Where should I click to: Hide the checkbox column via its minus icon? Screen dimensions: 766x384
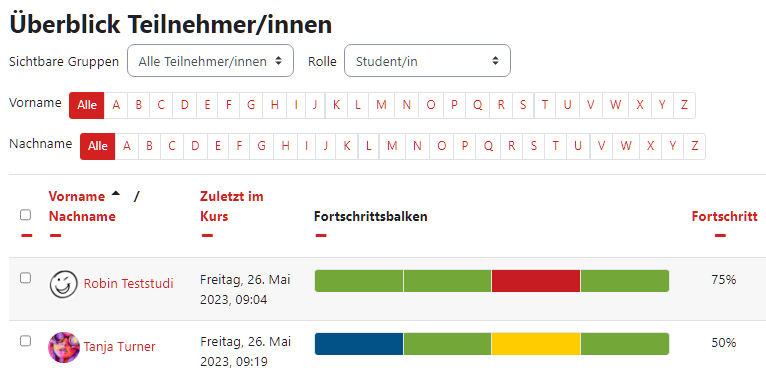tap(27, 236)
